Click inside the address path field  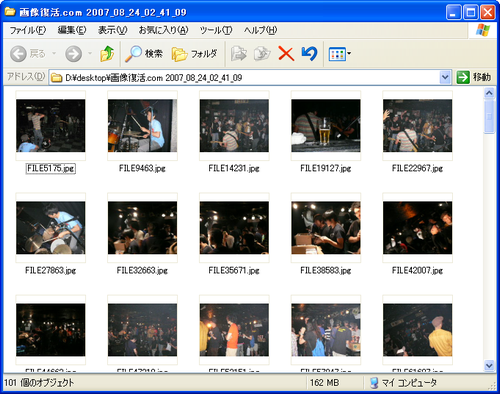click(x=245, y=77)
